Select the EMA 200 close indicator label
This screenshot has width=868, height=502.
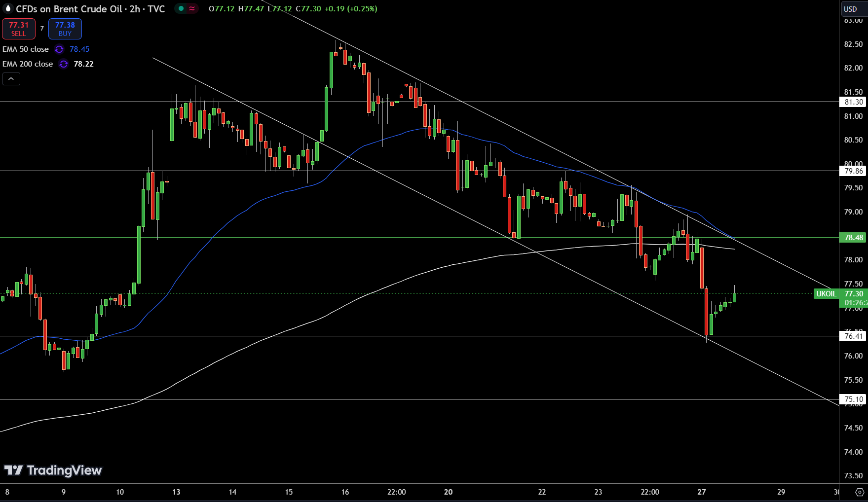coord(28,64)
